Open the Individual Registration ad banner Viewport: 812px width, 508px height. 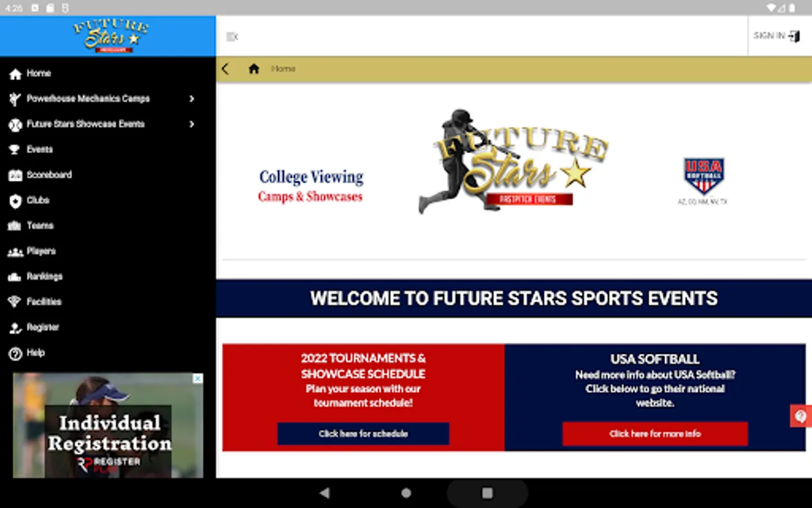(108, 425)
